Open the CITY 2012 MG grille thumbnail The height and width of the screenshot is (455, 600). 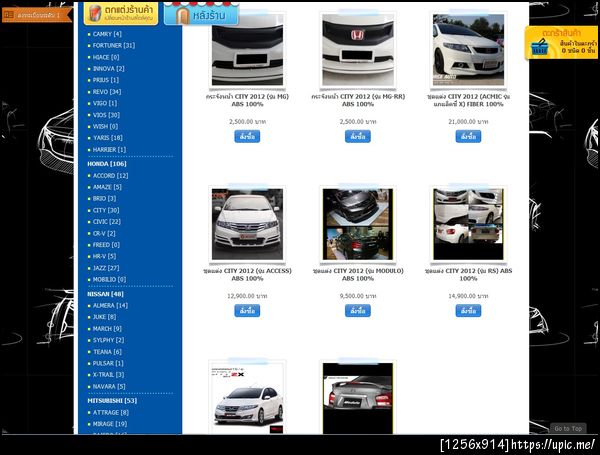tap(247, 50)
